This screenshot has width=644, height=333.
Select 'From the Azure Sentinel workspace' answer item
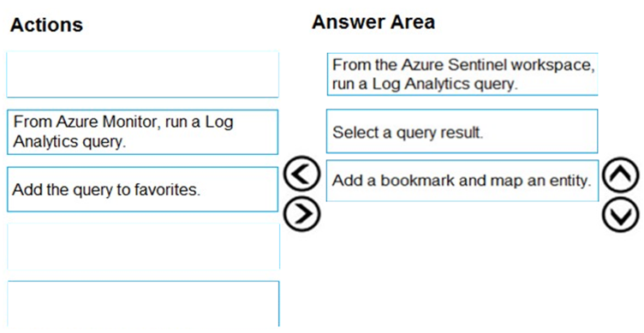point(462,74)
